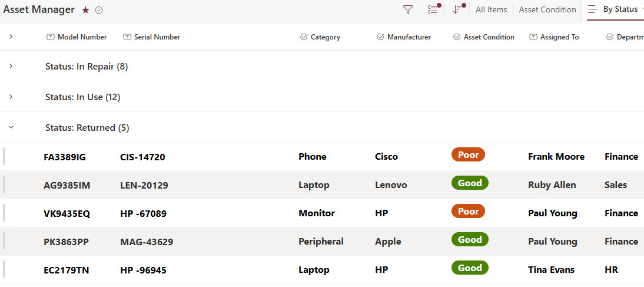
Task: Click the By Status view lines icon
Action: point(593,9)
